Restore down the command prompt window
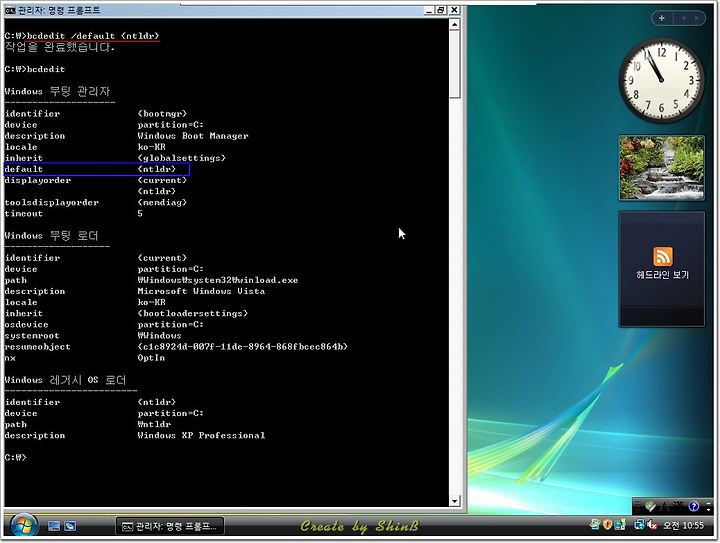Image resolution: width=720 pixels, height=543 pixels. pyautogui.click(x=441, y=10)
